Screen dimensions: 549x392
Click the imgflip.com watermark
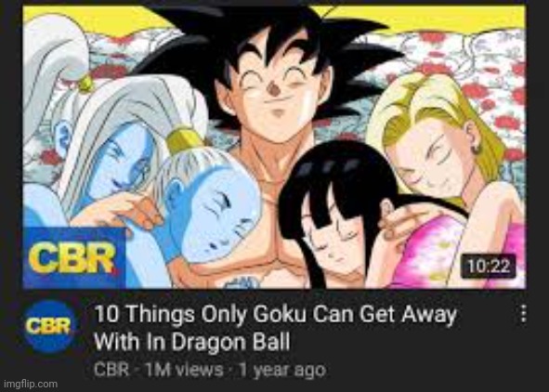click(29, 384)
